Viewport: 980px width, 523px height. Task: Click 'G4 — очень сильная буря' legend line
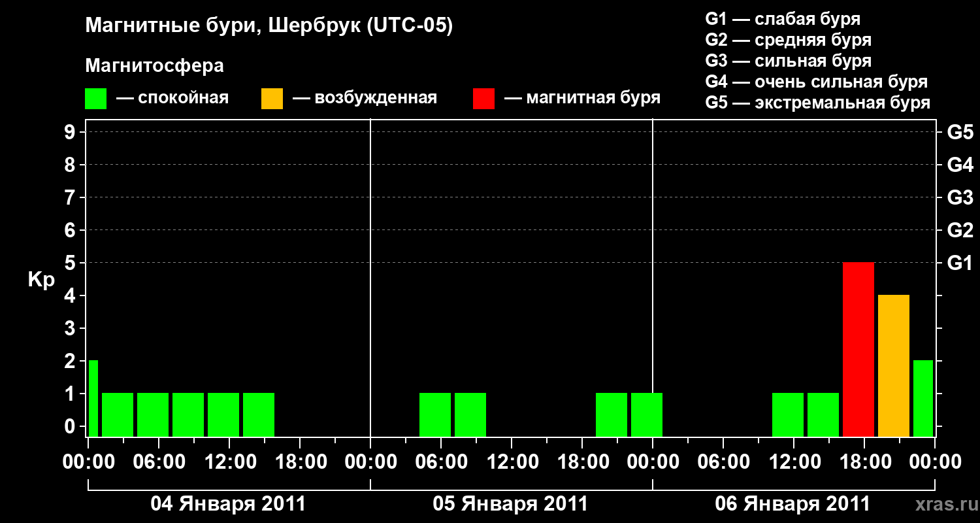coord(816,82)
